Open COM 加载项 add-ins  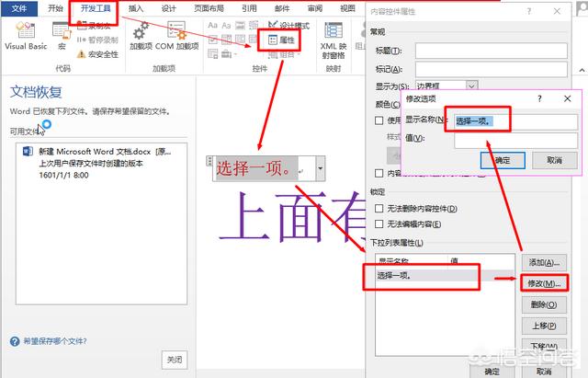point(176,36)
